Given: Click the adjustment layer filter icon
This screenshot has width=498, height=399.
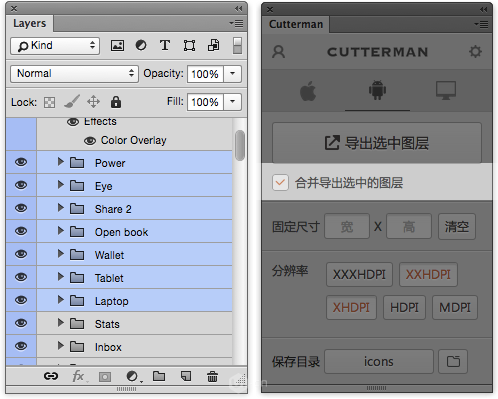Looking at the screenshot, I should point(141,45).
